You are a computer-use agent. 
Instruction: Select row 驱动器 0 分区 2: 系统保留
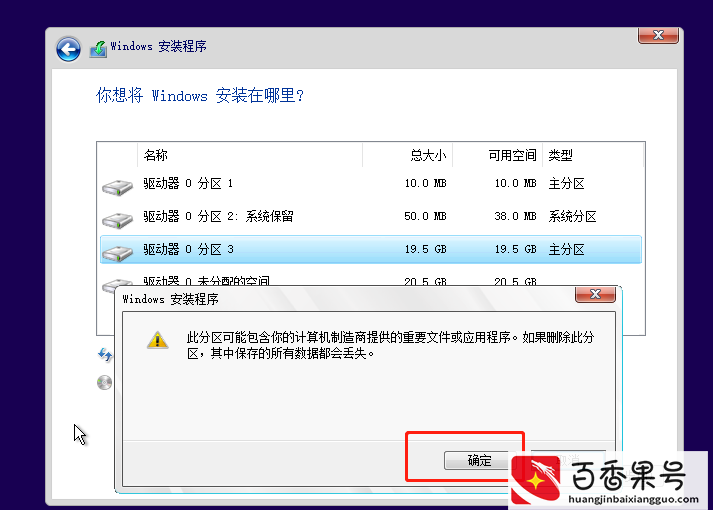(x=371, y=216)
